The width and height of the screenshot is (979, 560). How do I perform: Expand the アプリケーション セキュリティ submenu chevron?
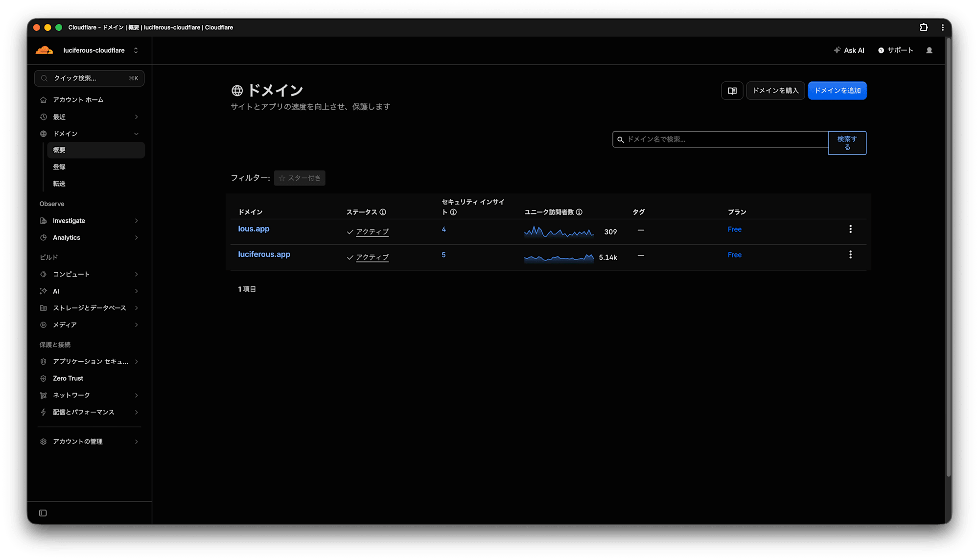[137, 362]
